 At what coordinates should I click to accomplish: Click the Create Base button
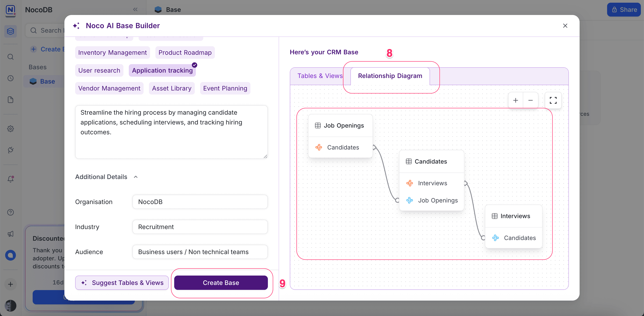tap(221, 282)
